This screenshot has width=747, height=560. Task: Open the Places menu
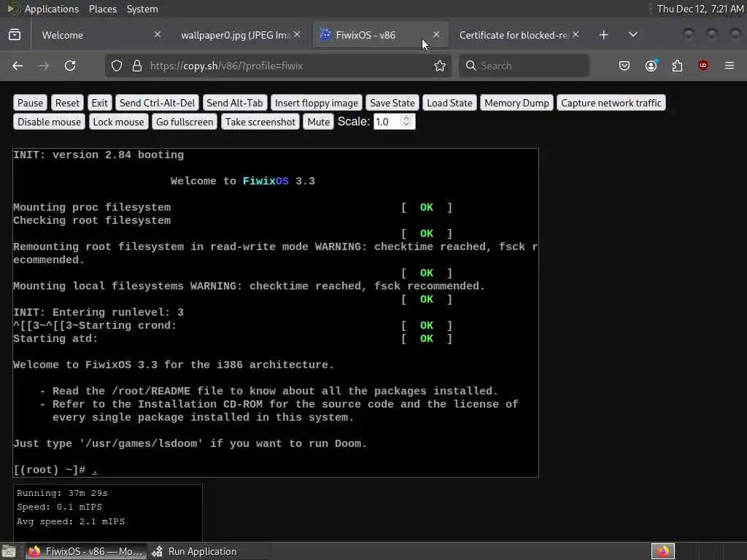(102, 9)
